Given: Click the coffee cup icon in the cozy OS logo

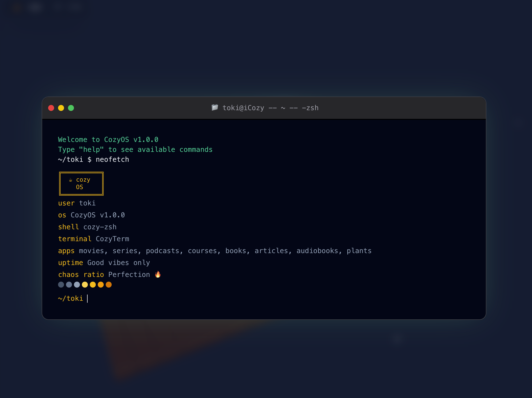Looking at the screenshot, I should pyautogui.click(x=71, y=180).
